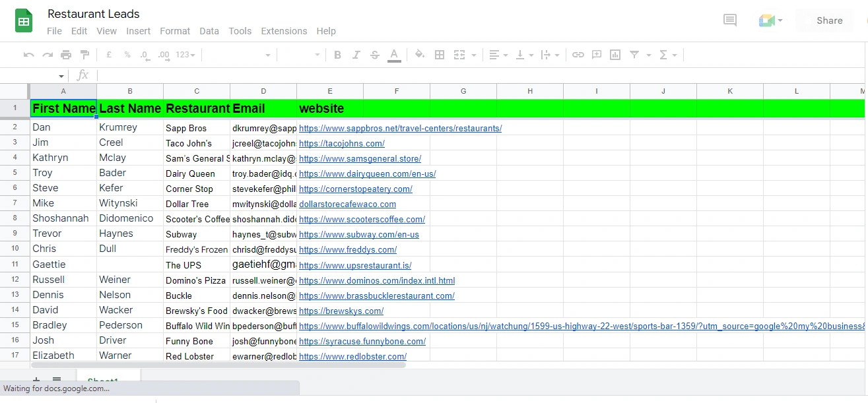Print the spreadsheet
This screenshot has width=868, height=403.
click(x=66, y=55)
